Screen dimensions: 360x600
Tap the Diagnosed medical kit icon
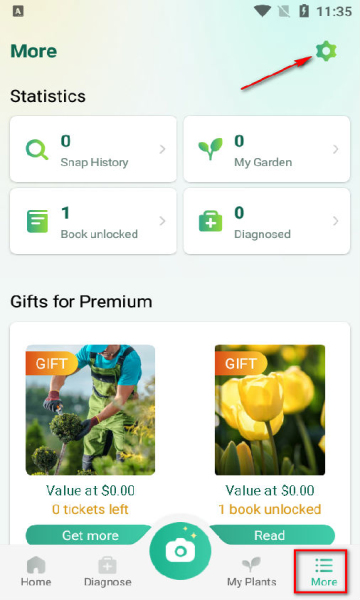click(210, 221)
